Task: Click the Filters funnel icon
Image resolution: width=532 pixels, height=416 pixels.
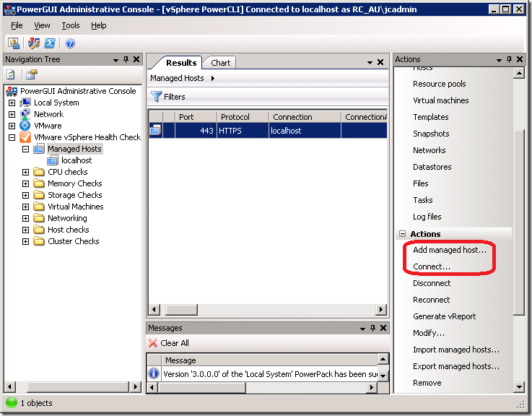Action: click(156, 97)
